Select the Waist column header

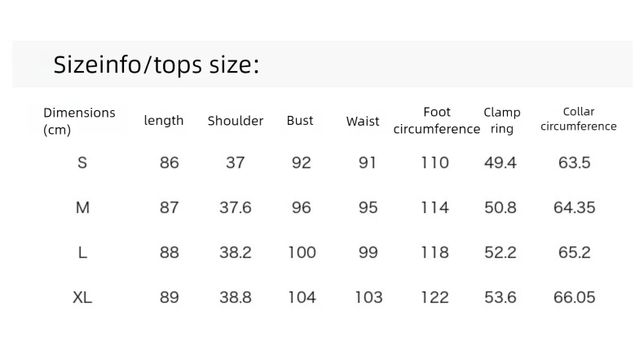coord(363,122)
